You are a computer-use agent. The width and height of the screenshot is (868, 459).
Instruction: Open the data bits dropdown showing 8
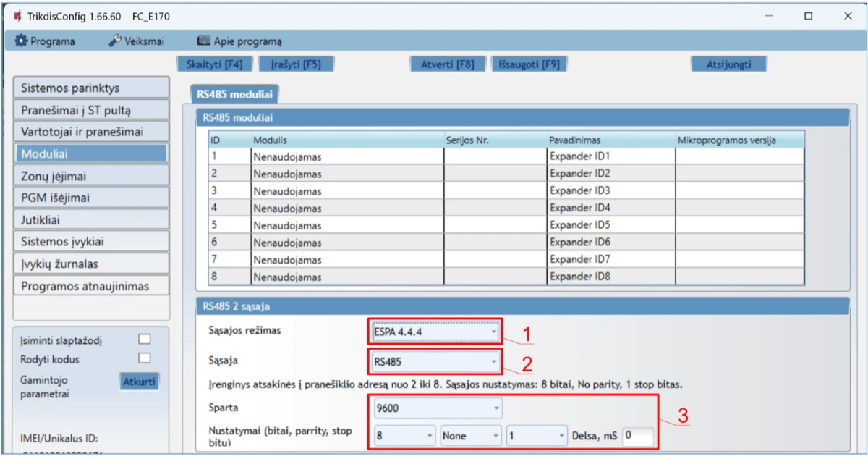pos(404,436)
